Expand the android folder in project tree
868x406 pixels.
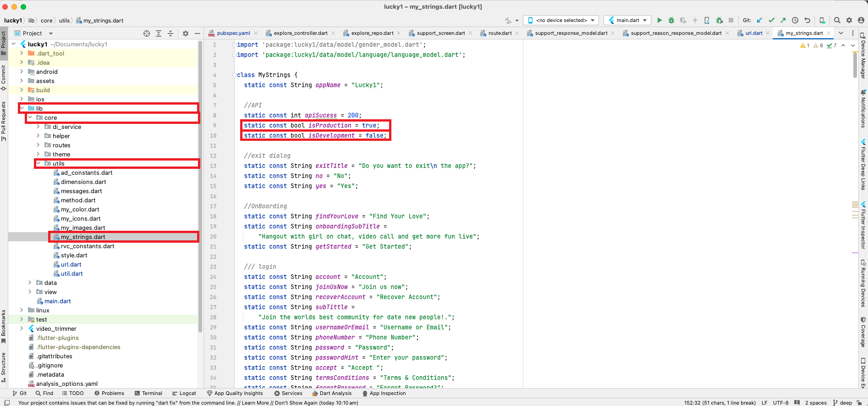coord(22,72)
